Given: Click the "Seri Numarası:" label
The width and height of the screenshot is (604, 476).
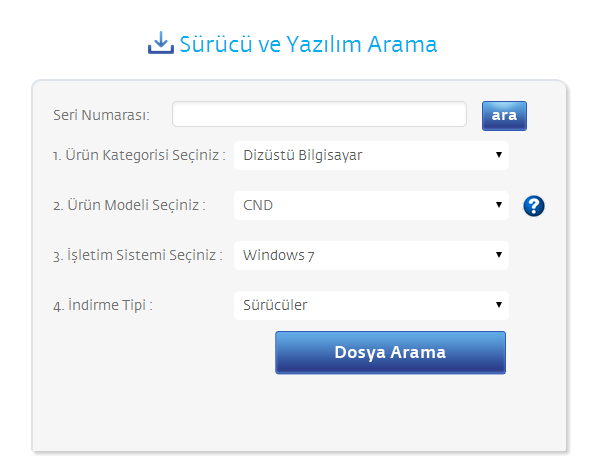Looking at the screenshot, I should click(101, 115).
